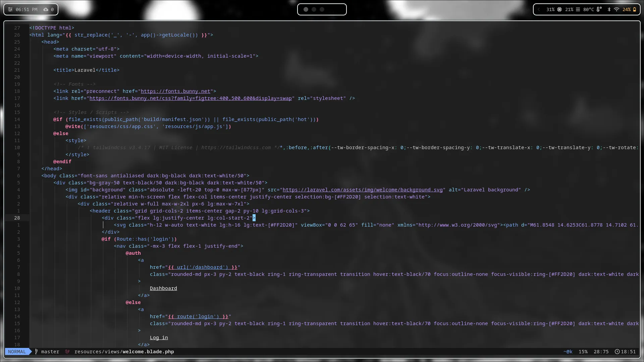Open the fonts.bunny.net preconnect link
Screen dimensions: 644x362
click(175, 91)
